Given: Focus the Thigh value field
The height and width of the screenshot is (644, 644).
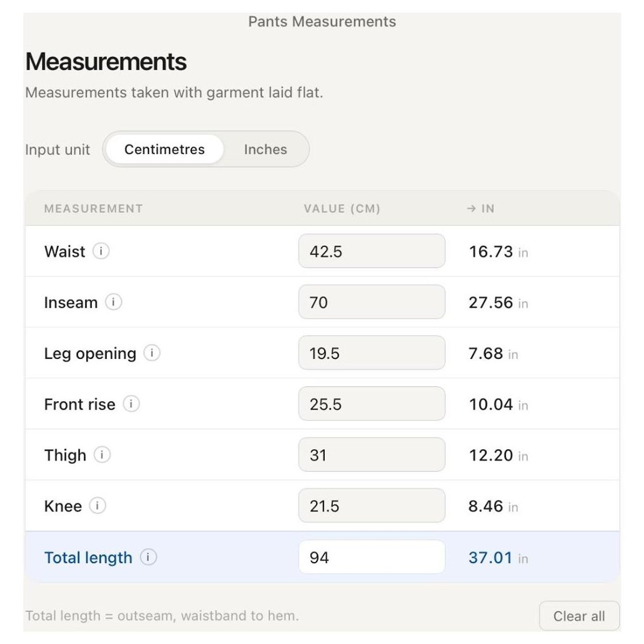Looking at the screenshot, I should click(x=372, y=455).
